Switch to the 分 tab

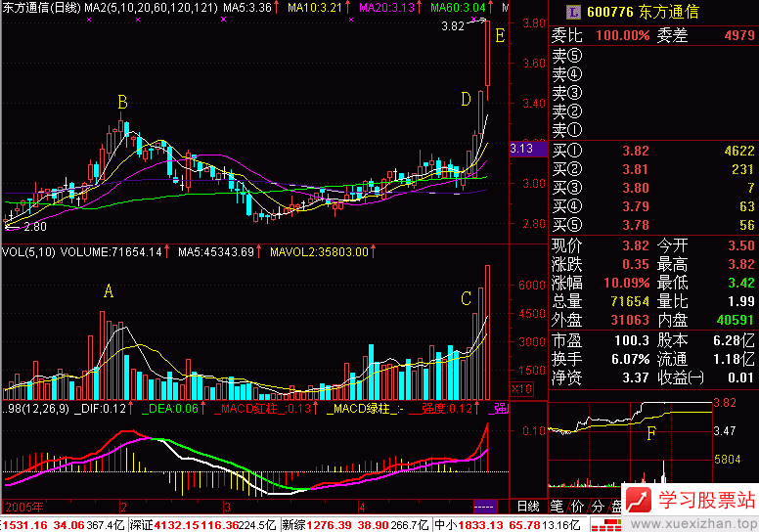point(598,507)
